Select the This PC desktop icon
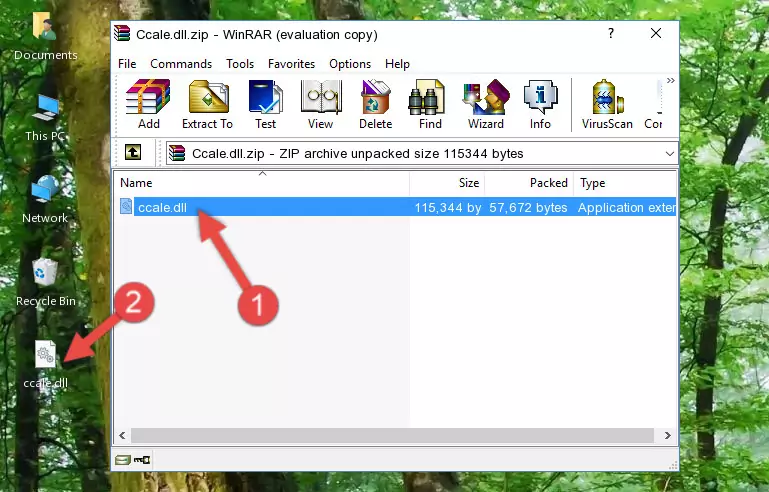 tap(46, 118)
